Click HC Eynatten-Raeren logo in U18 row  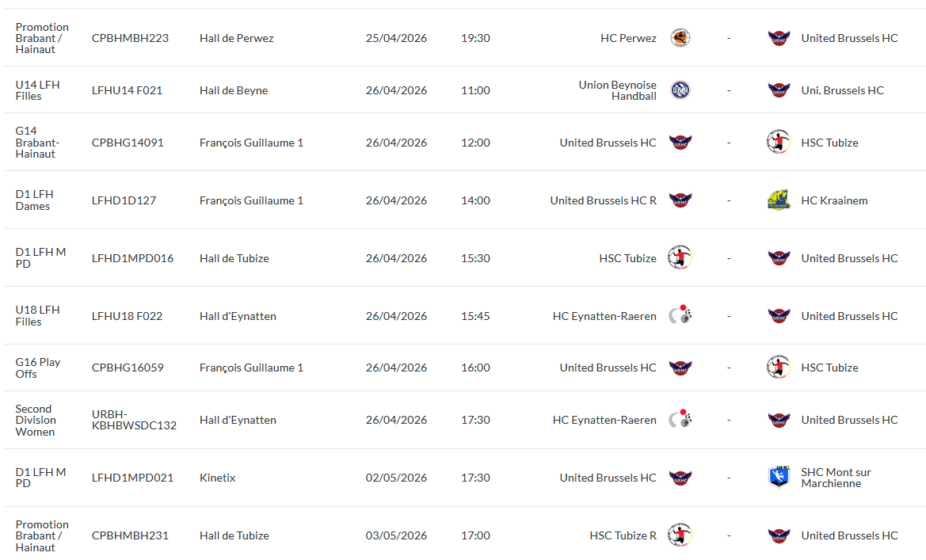click(680, 316)
